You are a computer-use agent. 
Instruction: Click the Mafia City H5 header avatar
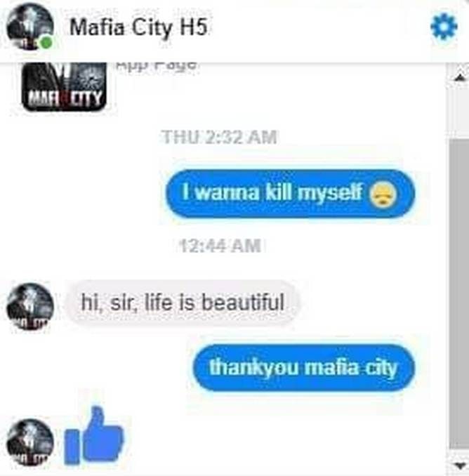click(x=29, y=27)
